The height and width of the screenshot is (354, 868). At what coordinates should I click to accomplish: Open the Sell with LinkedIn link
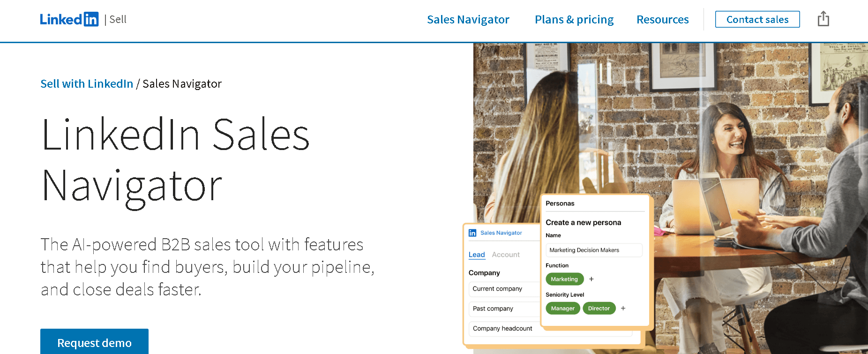pos(87,83)
